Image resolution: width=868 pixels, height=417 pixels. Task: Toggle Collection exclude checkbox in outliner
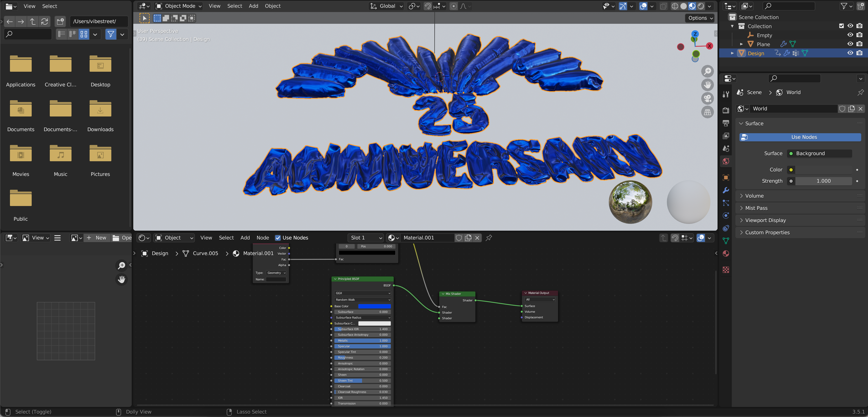tap(841, 26)
